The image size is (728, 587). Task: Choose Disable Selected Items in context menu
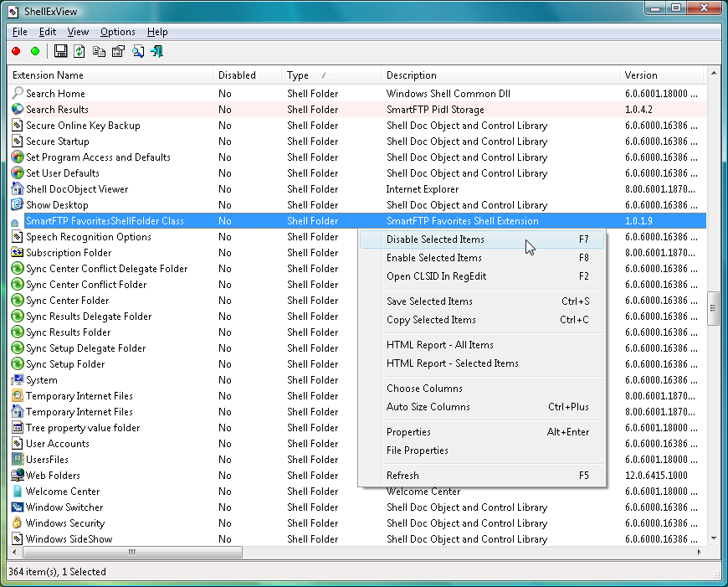point(482,239)
